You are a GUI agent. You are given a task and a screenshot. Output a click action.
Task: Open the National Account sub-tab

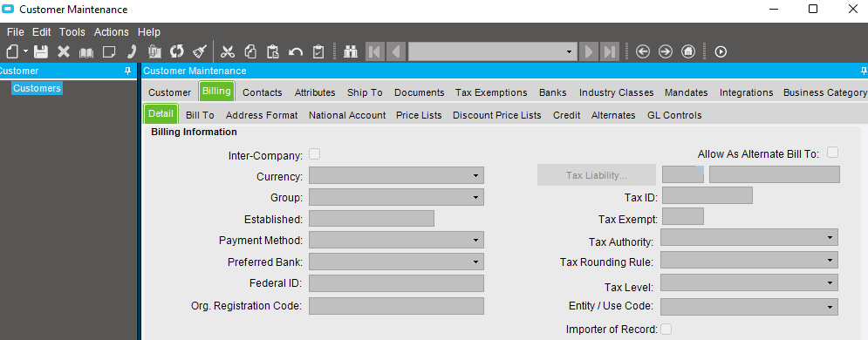point(347,115)
